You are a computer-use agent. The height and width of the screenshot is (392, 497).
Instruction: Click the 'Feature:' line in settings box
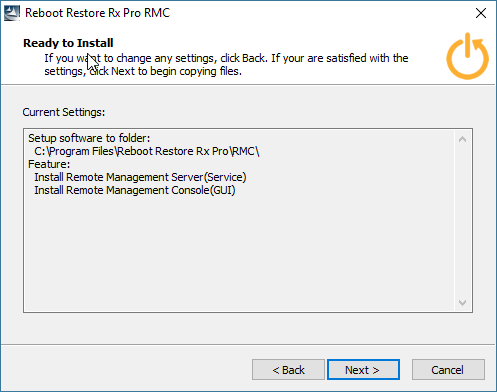(49, 164)
